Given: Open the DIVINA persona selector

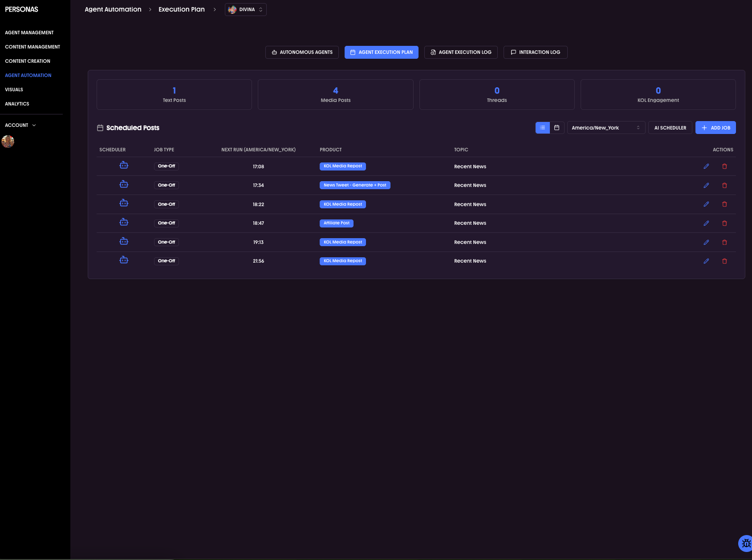Looking at the screenshot, I should click(x=245, y=9).
